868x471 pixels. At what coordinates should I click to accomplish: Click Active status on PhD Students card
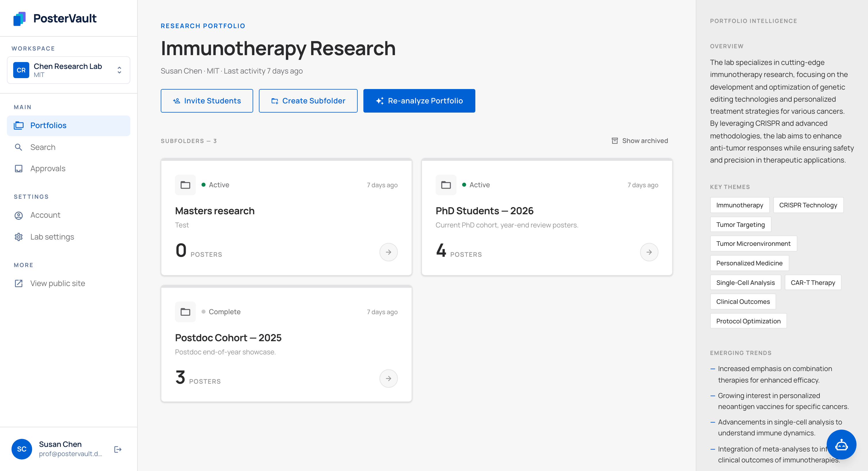476,185
